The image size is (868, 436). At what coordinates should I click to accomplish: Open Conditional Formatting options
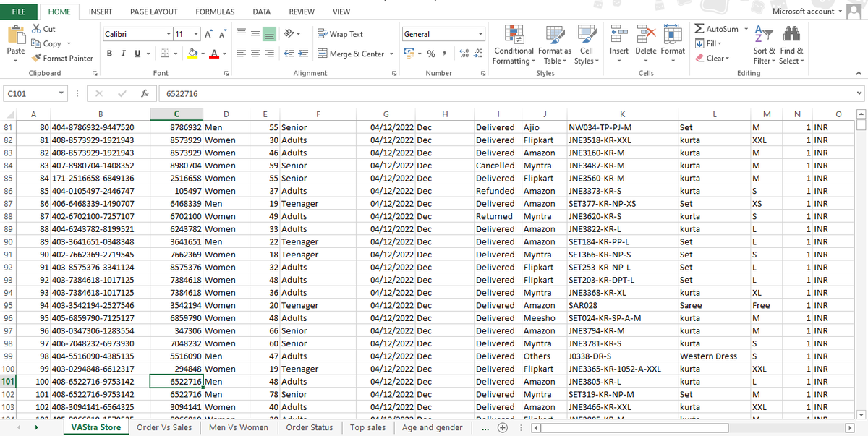[514, 43]
